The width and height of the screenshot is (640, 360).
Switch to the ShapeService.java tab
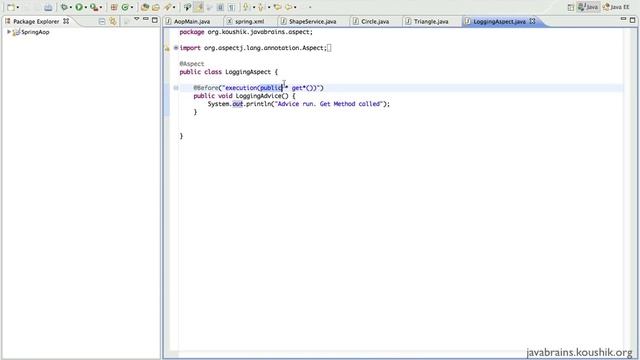coord(312,21)
